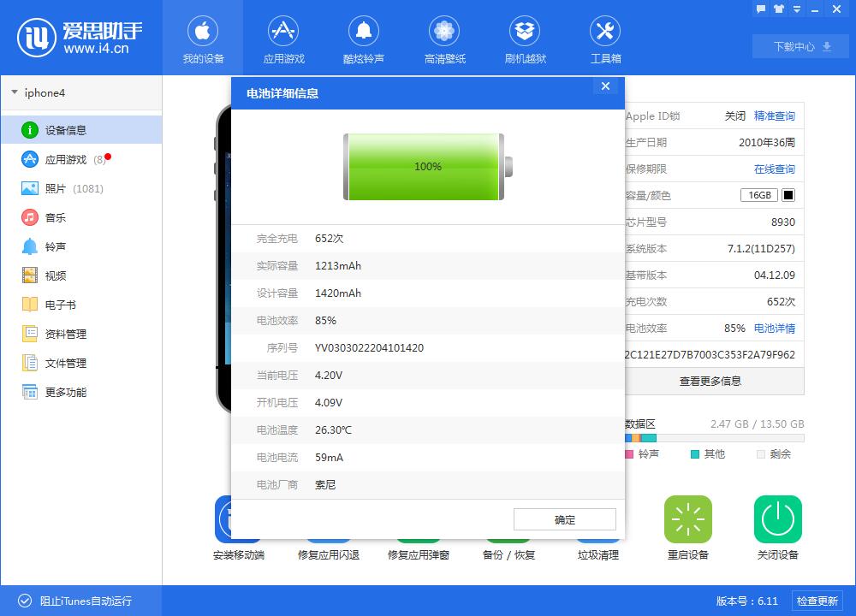Browse 高清壁纸 wallpapers
The width and height of the screenshot is (856, 616).
tap(444, 38)
